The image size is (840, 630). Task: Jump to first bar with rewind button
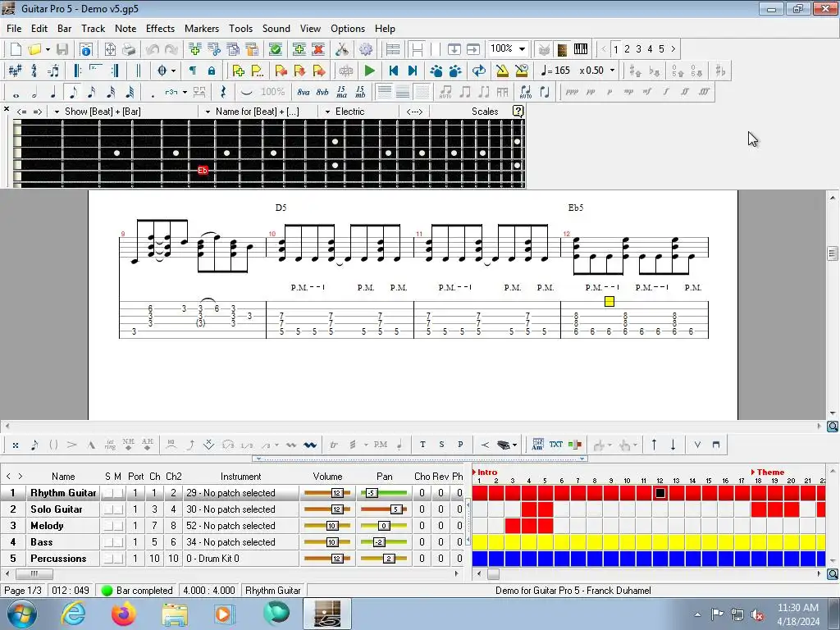tap(393, 71)
